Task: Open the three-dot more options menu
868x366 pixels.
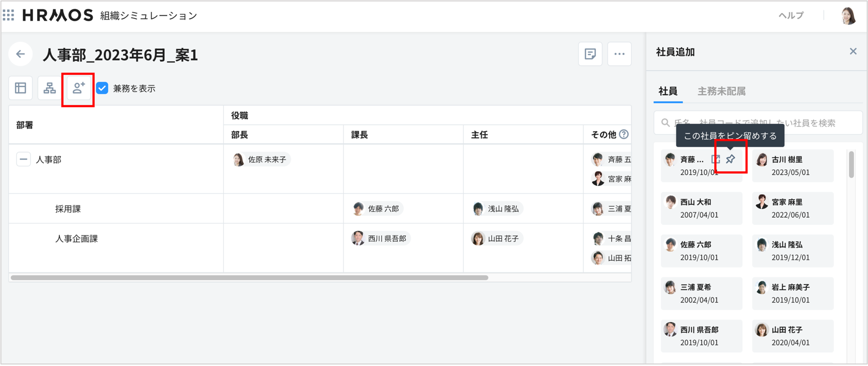Action: point(619,54)
